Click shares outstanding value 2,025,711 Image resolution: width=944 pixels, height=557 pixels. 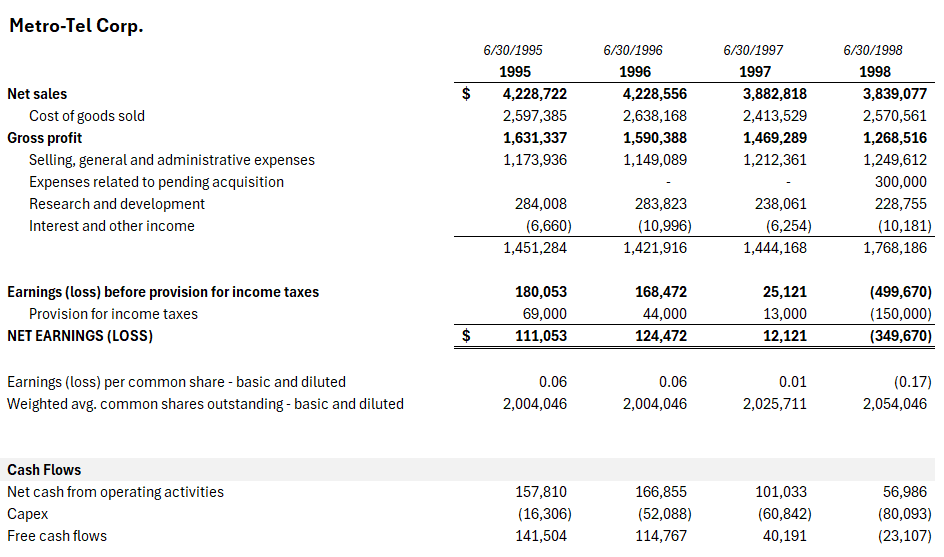point(775,404)
